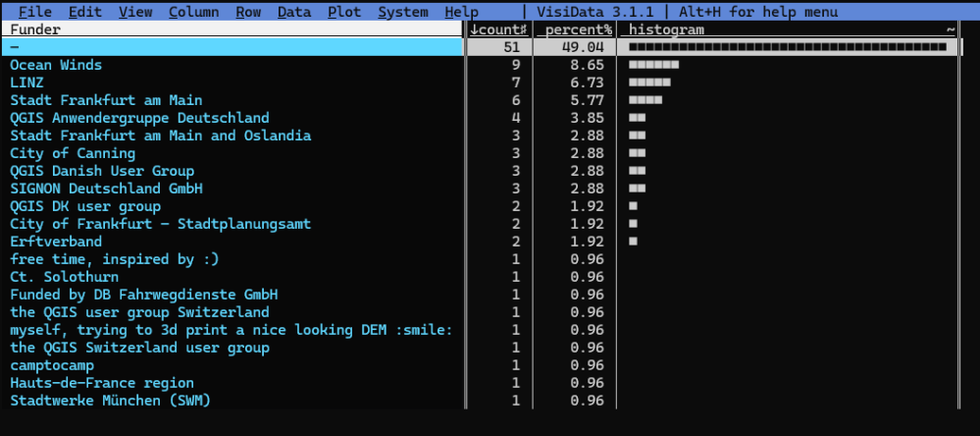Select the Stadtwerke München (SWM) row
The image size is (980, 436).
click(110, 401)
